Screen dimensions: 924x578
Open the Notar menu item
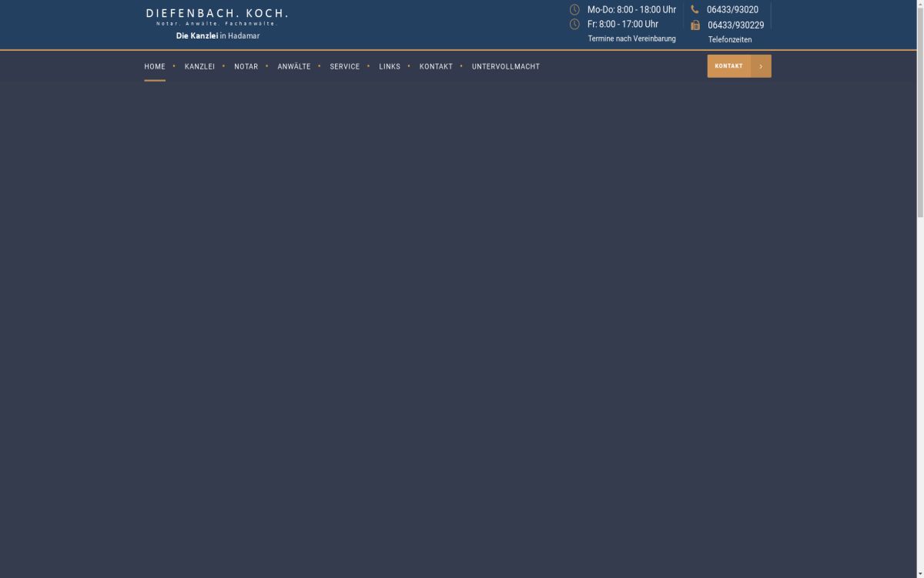click(246, 67)
